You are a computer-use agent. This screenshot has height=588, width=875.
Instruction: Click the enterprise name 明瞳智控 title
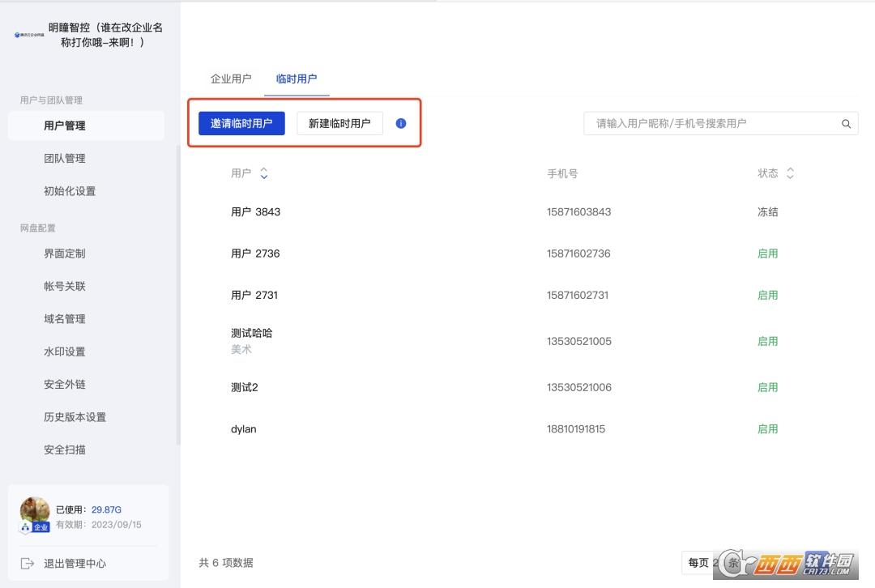[105, 35]
